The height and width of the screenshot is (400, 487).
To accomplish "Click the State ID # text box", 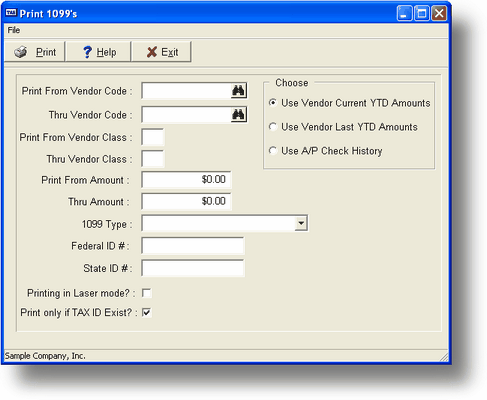I will 193,268.
